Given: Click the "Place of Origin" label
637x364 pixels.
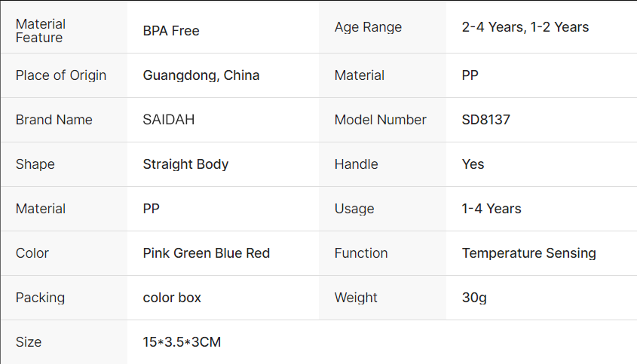Looking at the screenshot, I should coord(61,75).
